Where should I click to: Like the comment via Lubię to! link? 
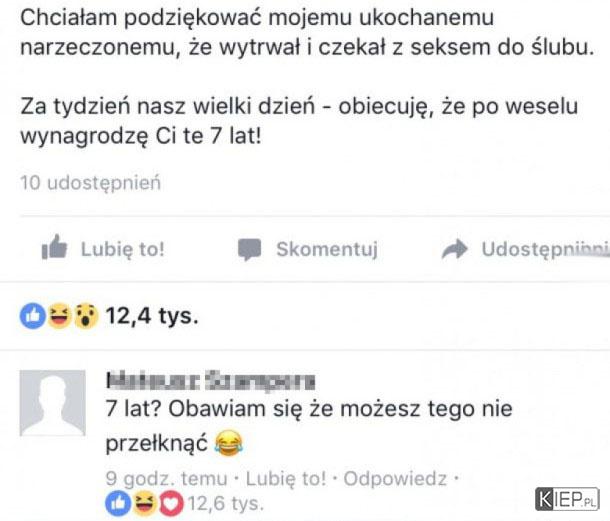286,478
